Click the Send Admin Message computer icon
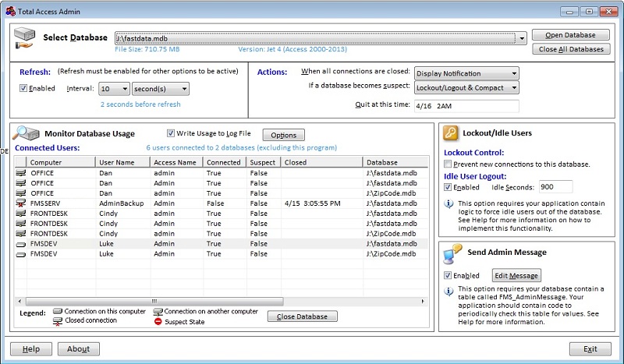This screenshot has width=624, height=364. 452,254
